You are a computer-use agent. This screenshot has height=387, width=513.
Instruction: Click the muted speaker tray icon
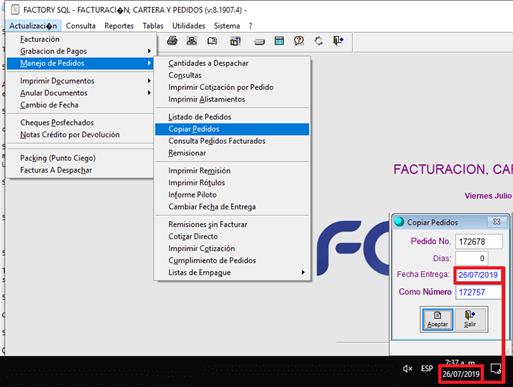(407, 368)
